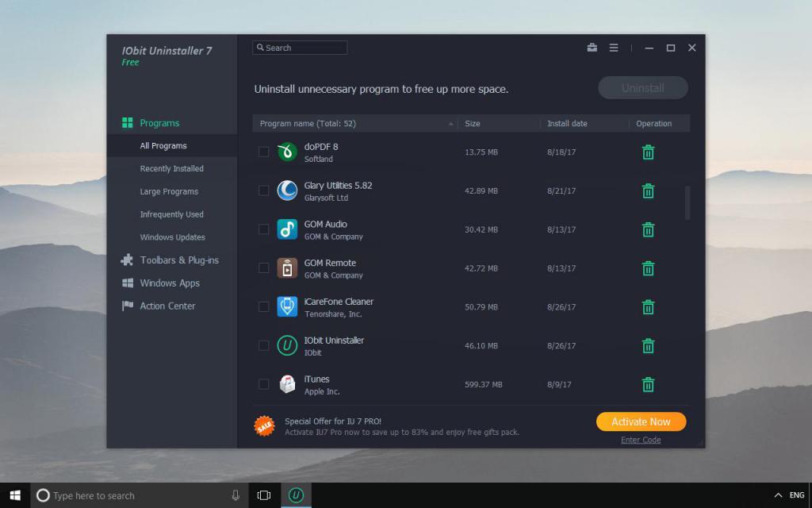
Task: Click the IObit Uninstaller list icon
Action: 287,346
